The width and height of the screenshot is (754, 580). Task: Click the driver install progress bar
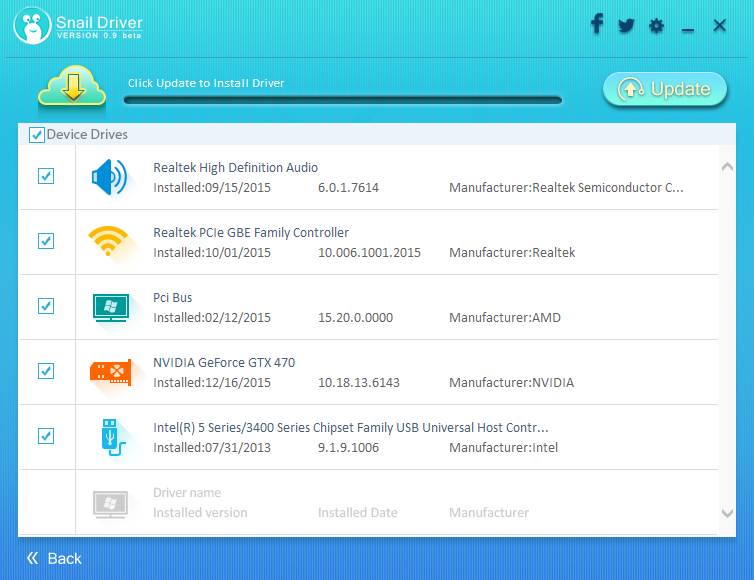pos(342,100)
